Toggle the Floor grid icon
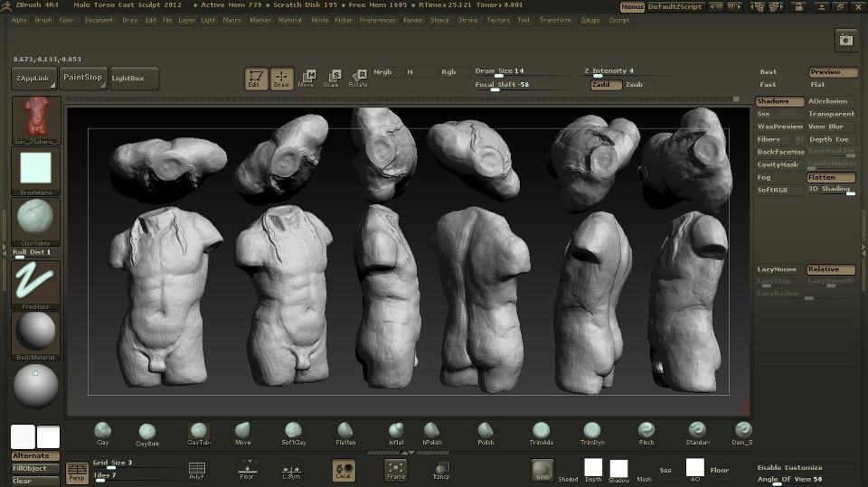 point(247,470)
